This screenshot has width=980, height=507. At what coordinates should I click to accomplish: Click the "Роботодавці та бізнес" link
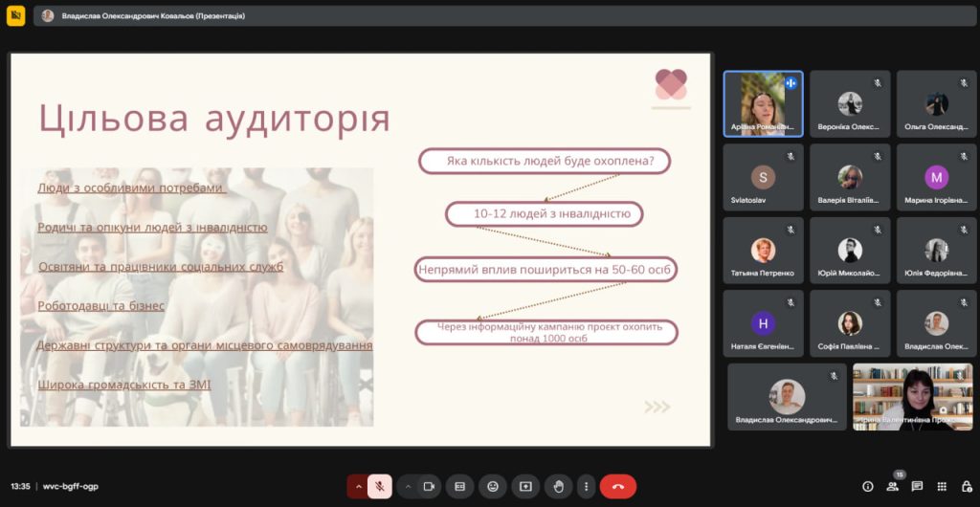pos(100,305)
